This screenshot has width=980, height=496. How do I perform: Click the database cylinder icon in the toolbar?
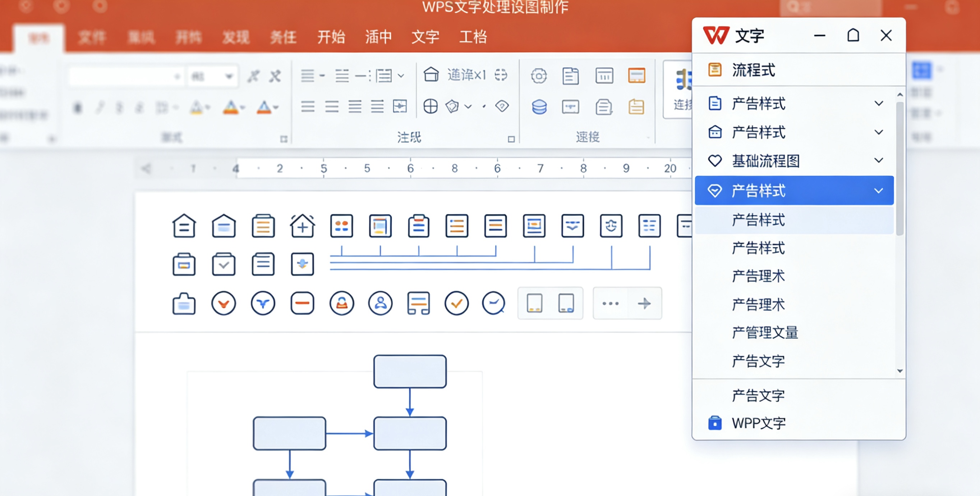coord(538,107)
